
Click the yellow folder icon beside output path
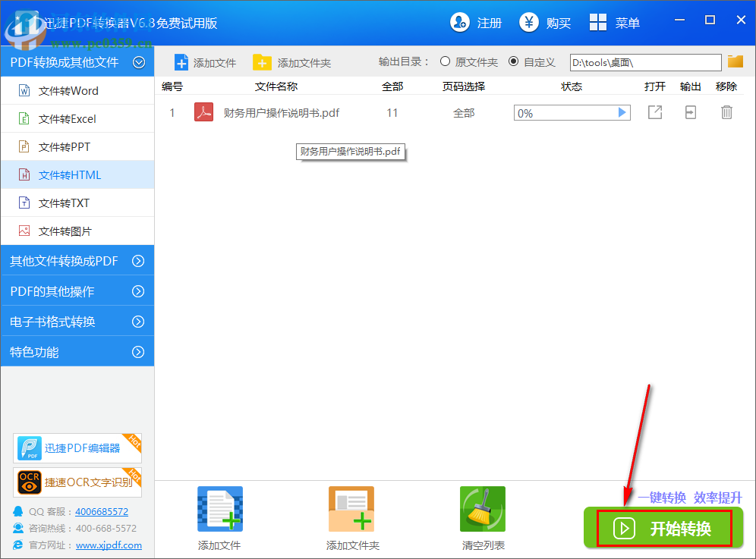click(735, 62)
